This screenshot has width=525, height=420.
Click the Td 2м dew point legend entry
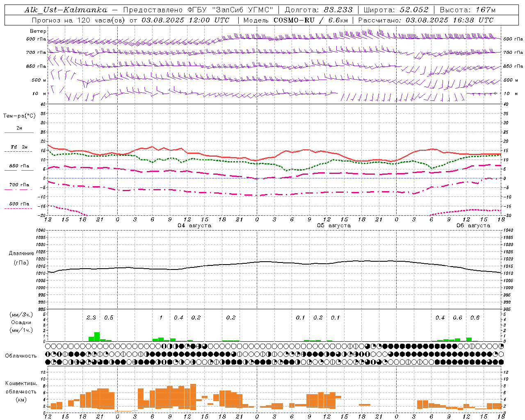tap(19, 147)
